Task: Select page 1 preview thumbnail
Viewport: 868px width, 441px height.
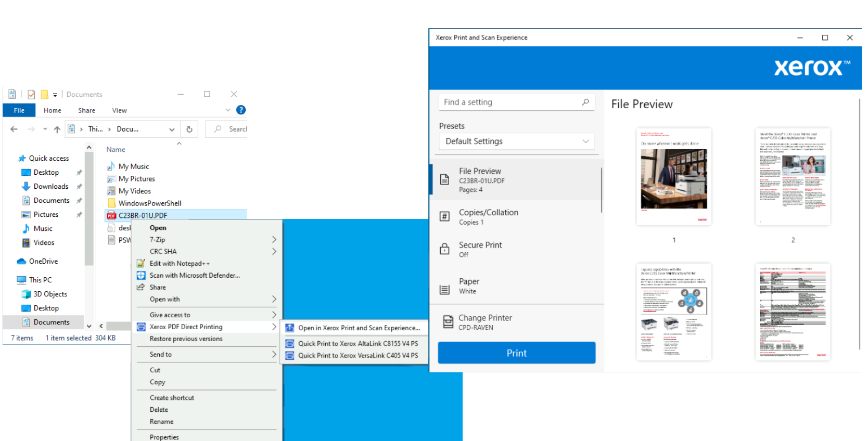Action: click(674, 177)
